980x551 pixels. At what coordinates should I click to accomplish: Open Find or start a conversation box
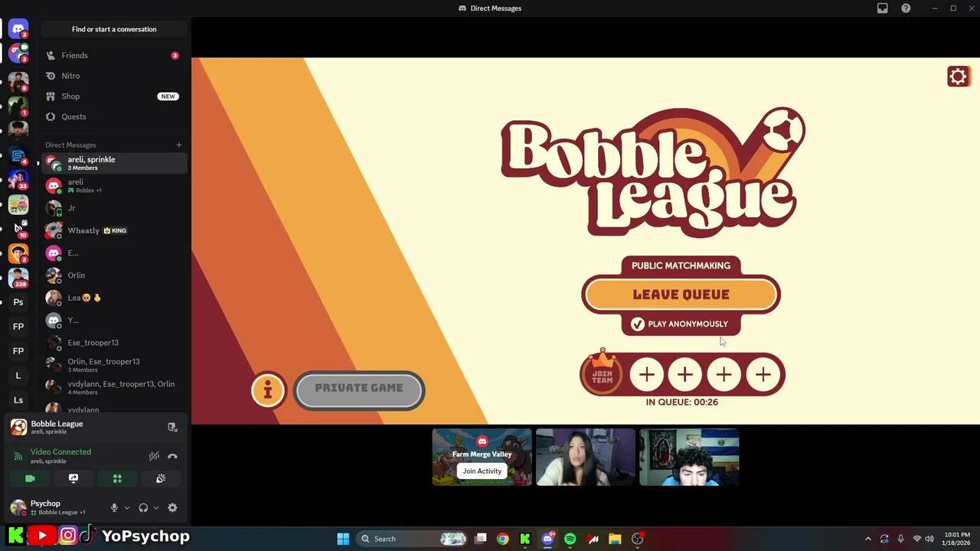(x=114, y=29)
